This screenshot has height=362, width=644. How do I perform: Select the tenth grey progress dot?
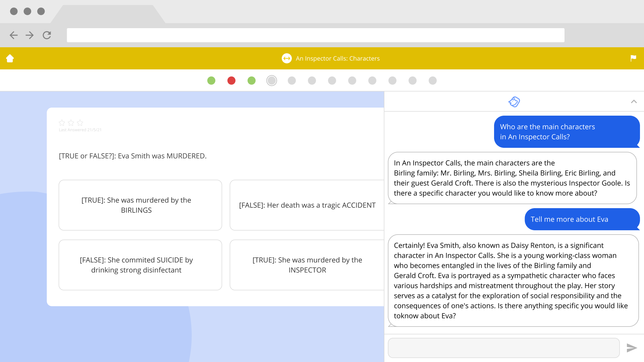[392, 80]
